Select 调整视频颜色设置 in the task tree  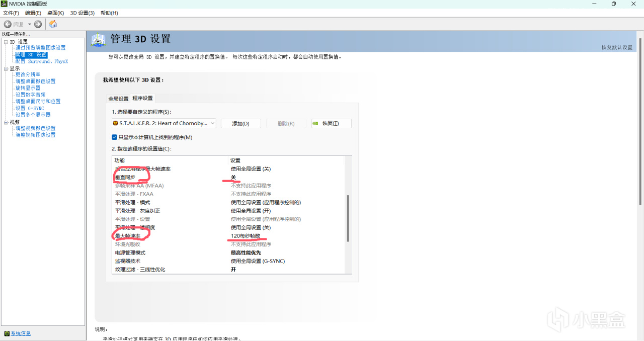click(x=35, y=128)
